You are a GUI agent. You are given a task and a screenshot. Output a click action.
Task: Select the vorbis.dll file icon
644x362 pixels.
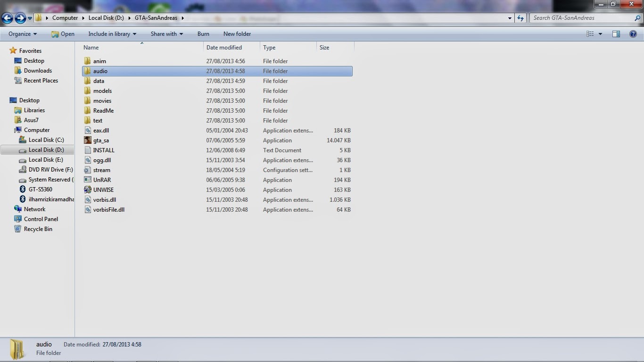pyautogui.click(x=88, y=200)
